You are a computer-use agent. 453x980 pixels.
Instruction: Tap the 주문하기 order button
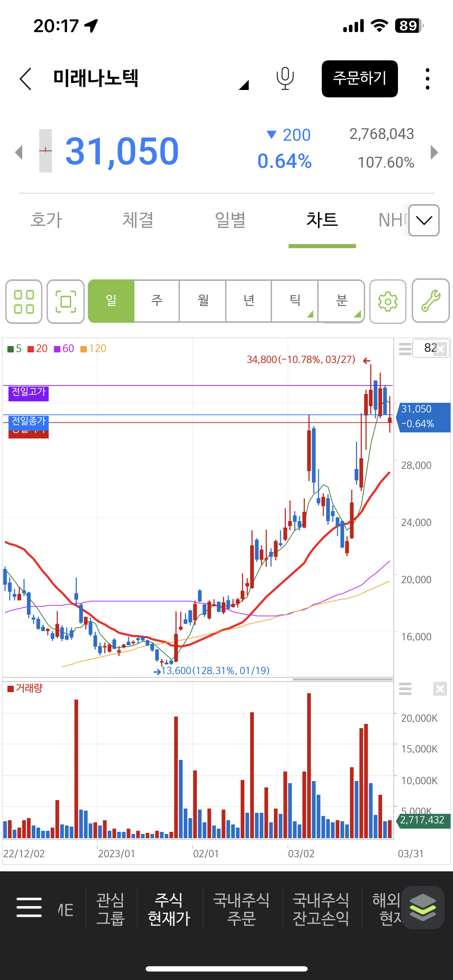360,79
